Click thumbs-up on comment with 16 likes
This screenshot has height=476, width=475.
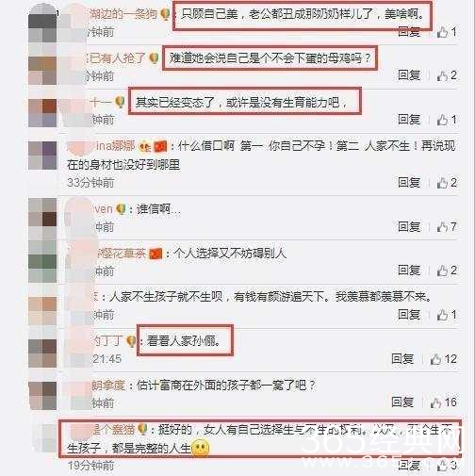(x=444, y=402)
